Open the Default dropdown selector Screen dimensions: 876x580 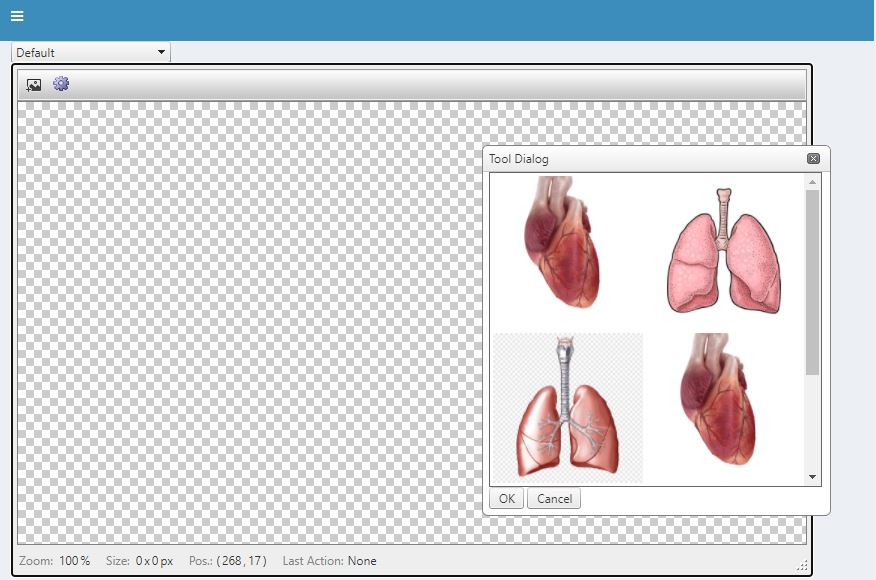tap(91, 53)
